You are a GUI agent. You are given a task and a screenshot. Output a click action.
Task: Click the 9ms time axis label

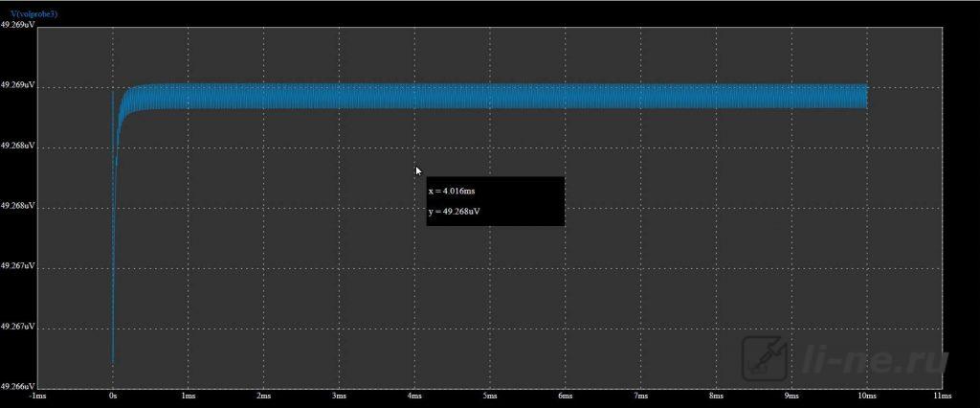[x=791, y=396]
